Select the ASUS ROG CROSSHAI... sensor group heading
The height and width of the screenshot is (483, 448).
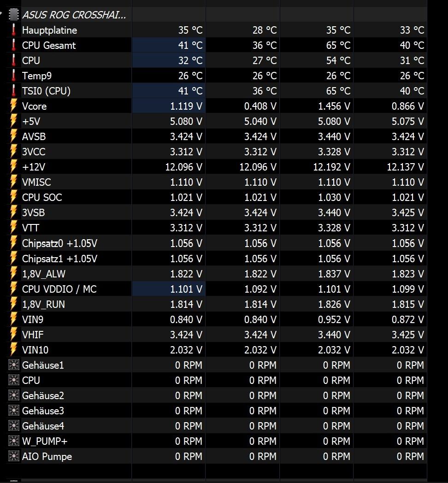tap(74, 15)
